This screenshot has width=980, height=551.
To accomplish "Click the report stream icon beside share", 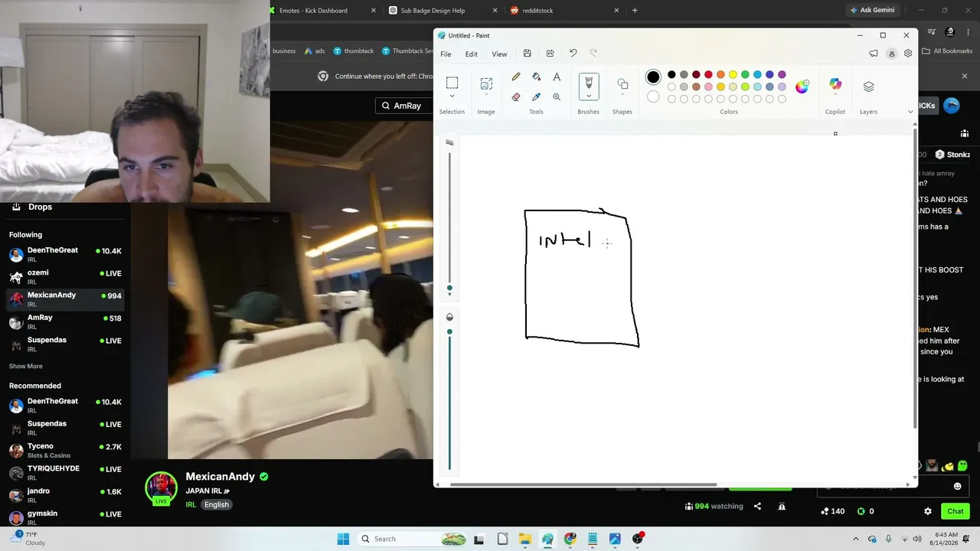I will pos(782,506).
